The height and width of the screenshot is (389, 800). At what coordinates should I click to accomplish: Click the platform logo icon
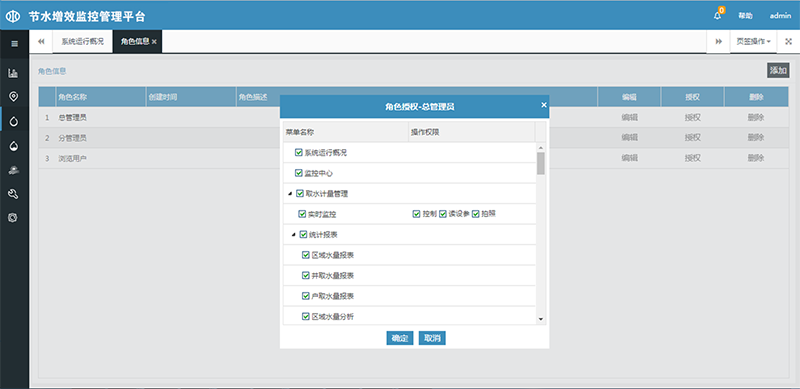point(12,16)
